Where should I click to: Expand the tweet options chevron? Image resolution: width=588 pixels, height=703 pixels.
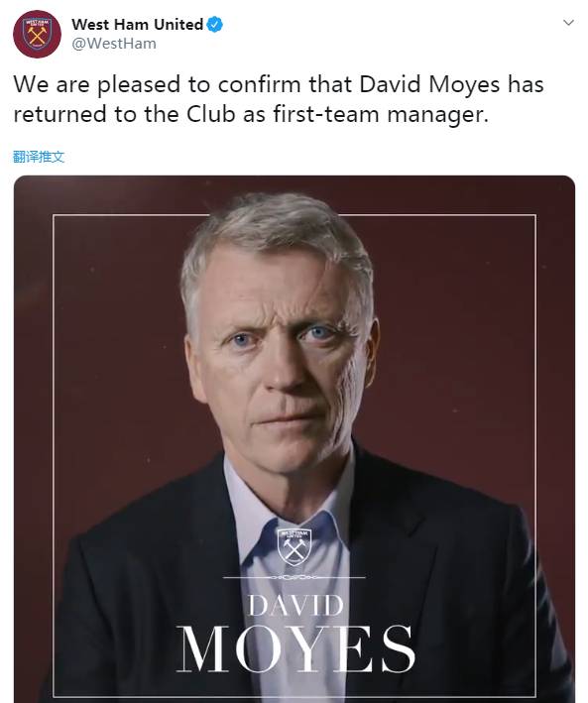pos(568,23)
